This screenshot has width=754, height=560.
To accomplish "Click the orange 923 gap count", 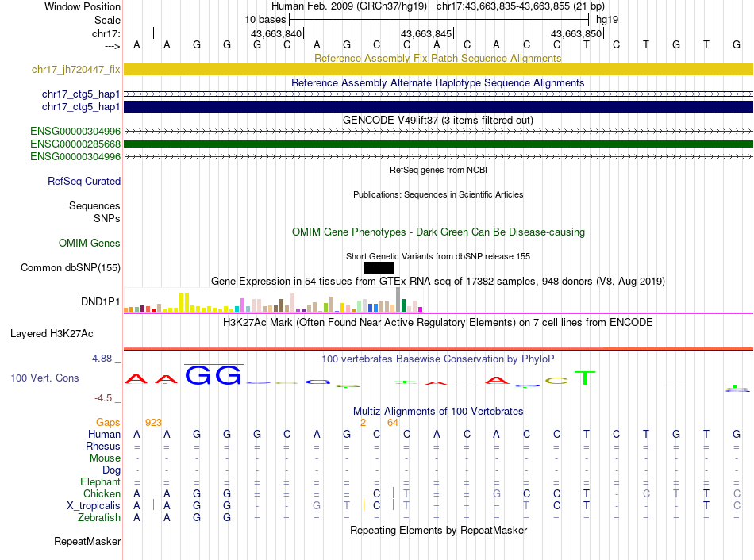I will pyautogui.click(x=153, y=423).
